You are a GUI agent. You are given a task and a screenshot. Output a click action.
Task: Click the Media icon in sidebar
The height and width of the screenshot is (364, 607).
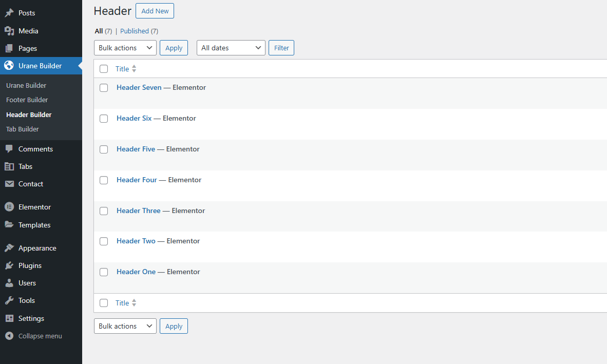pos(9,31)
